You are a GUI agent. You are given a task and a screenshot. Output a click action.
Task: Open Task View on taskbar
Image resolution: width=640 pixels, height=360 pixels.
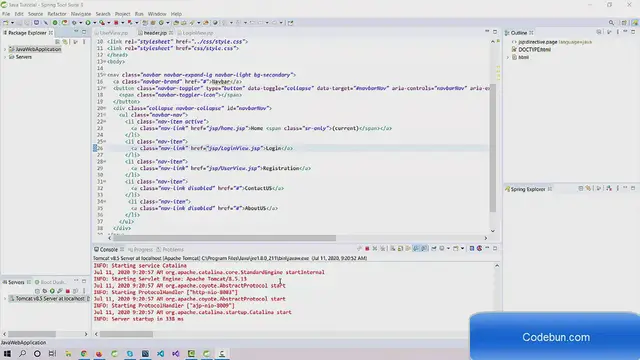click(x=52, y=353)
